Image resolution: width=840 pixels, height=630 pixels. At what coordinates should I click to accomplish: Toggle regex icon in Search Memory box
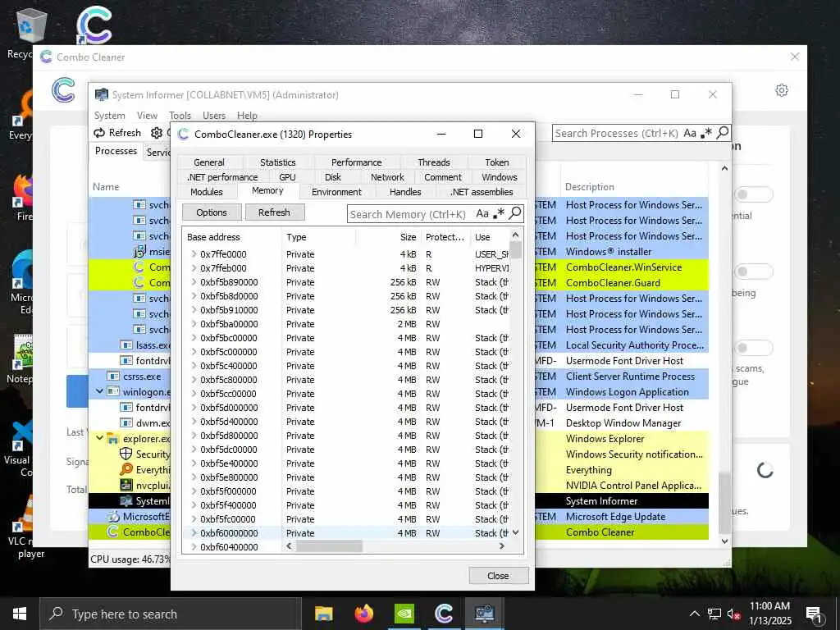coord(499,214)
